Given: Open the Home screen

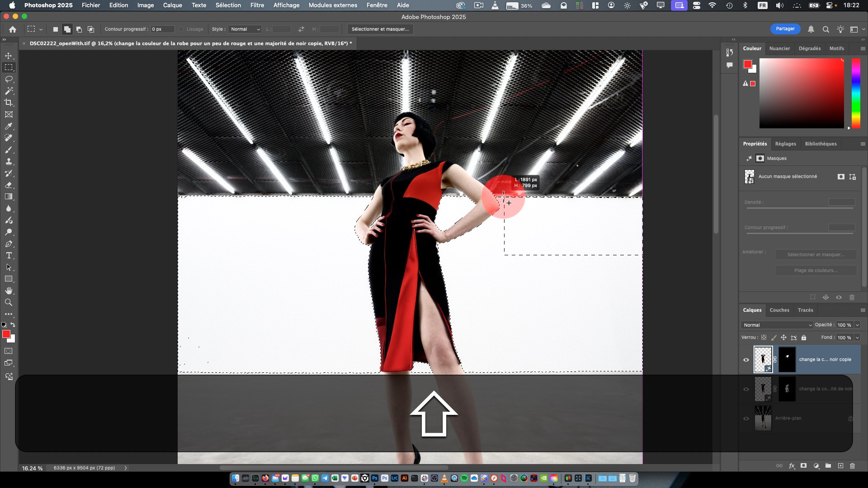Looking at the screenshot, I should point(13,29).
